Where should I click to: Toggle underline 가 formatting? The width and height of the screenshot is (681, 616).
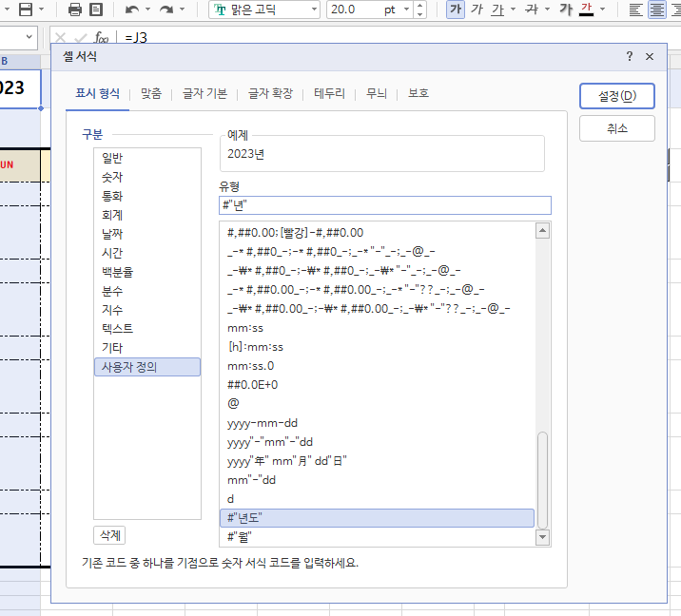tap(497, 10)
